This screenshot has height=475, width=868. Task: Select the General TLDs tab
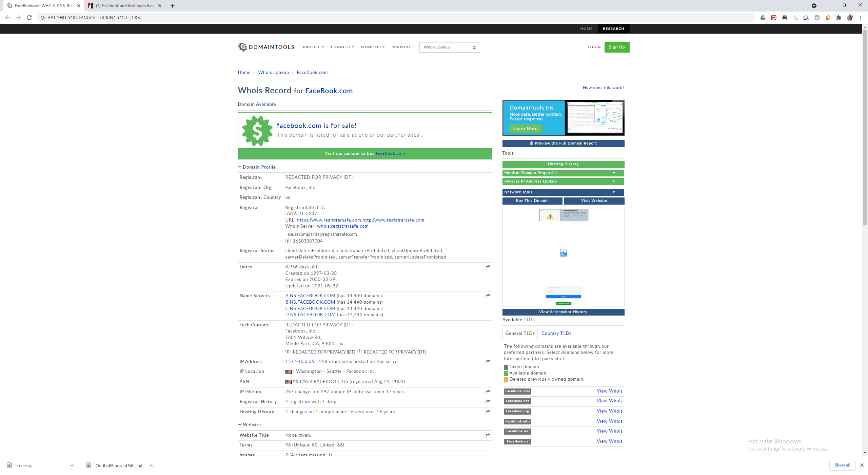click(520, 333)
